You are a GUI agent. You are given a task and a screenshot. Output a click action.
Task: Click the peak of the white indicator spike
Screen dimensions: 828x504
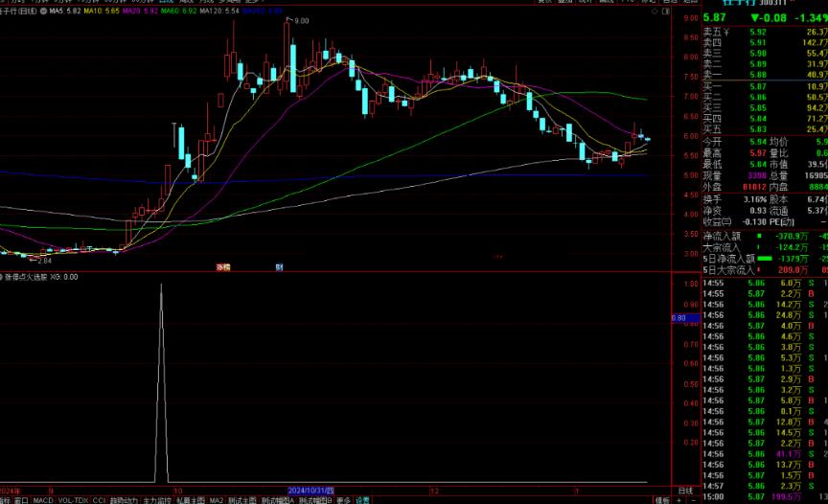click(162, 286)
